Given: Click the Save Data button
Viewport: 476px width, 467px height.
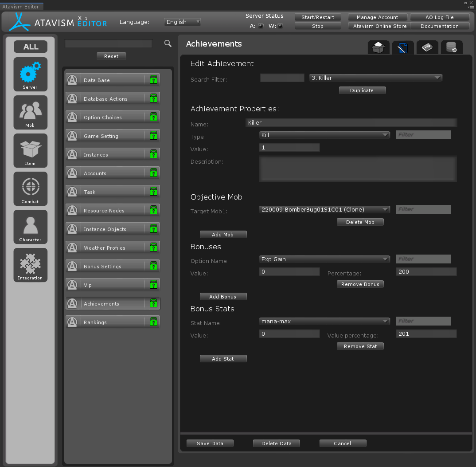Looking at the screenshot, I should 210,443.
